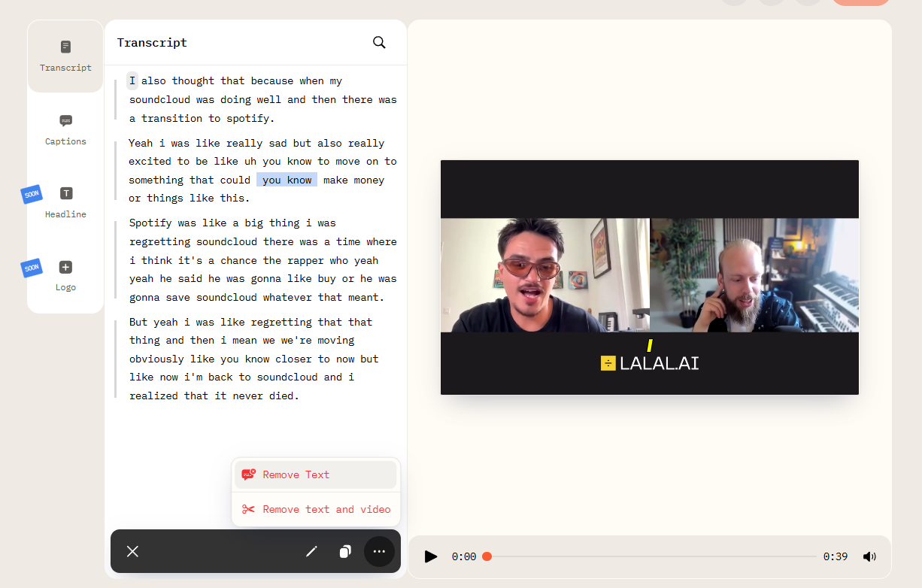The image size is (922, 588).
Task: Toggle the three-dot more options button
Action: click(379, 552)
